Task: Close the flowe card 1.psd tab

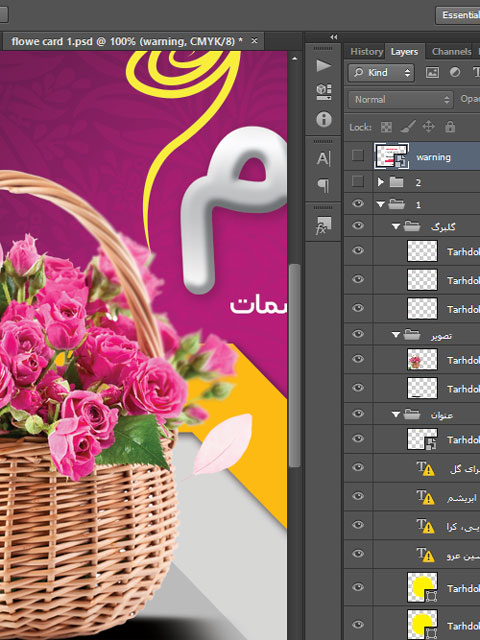Action: click(x=254, y=41)
